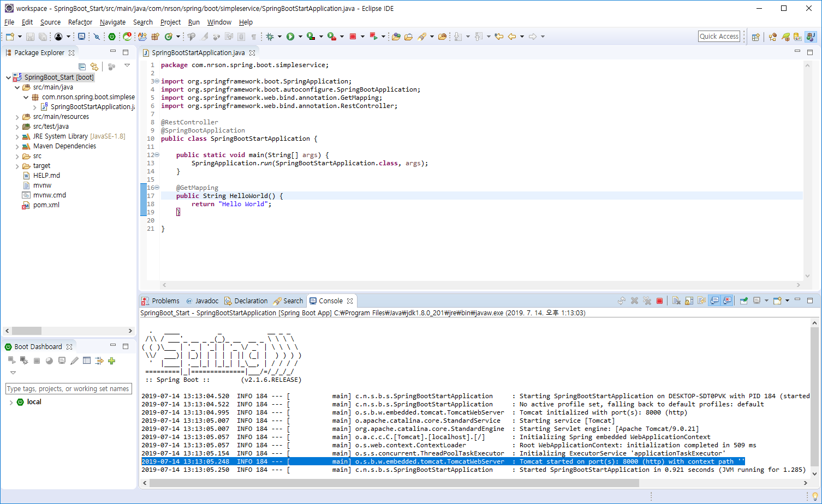
Task: Open the Open Perspective icon
Action: [755, 37]
